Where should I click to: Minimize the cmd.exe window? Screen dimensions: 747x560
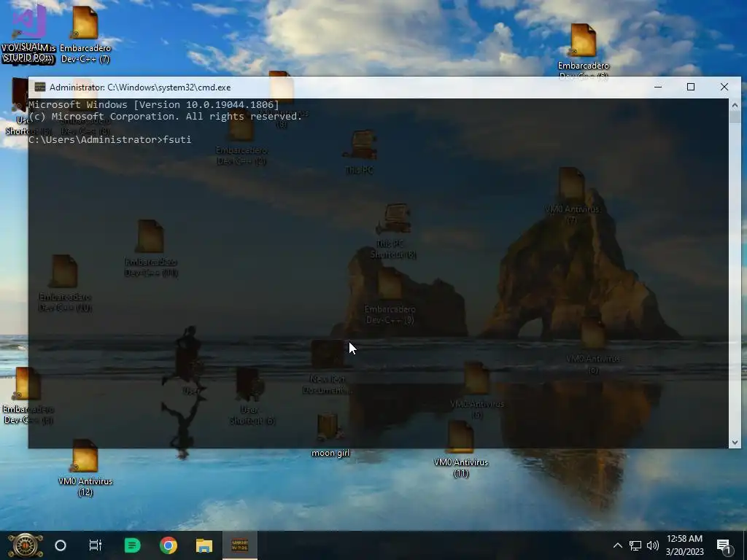(658, 87)
